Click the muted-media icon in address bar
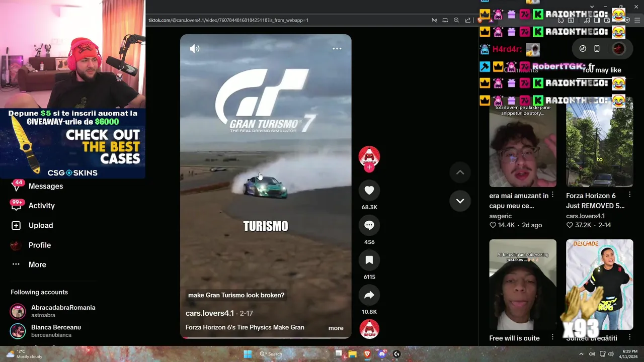This screenshot has width=644, height=362. (x=434, y=20)
